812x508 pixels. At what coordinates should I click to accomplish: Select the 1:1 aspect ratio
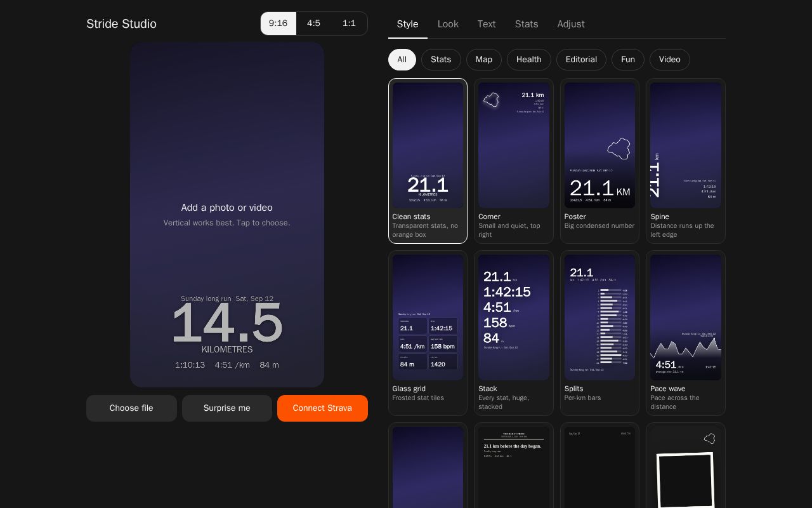click(x=349, y=23)
